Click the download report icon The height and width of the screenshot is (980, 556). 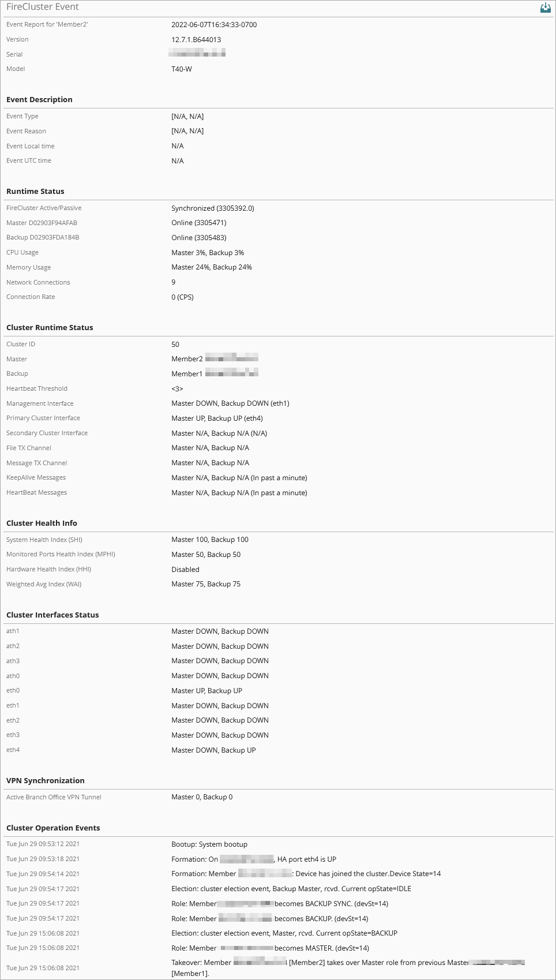(x=545, y=8)
